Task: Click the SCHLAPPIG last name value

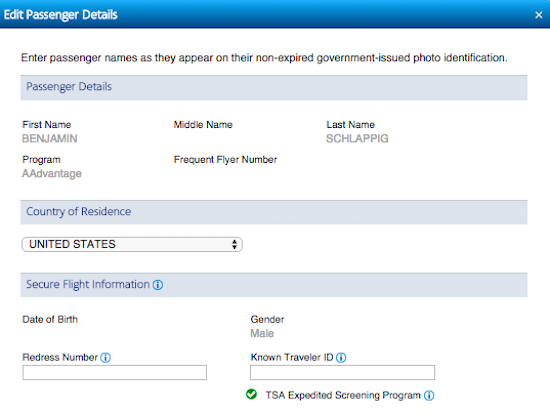Action: click(357, 139)
